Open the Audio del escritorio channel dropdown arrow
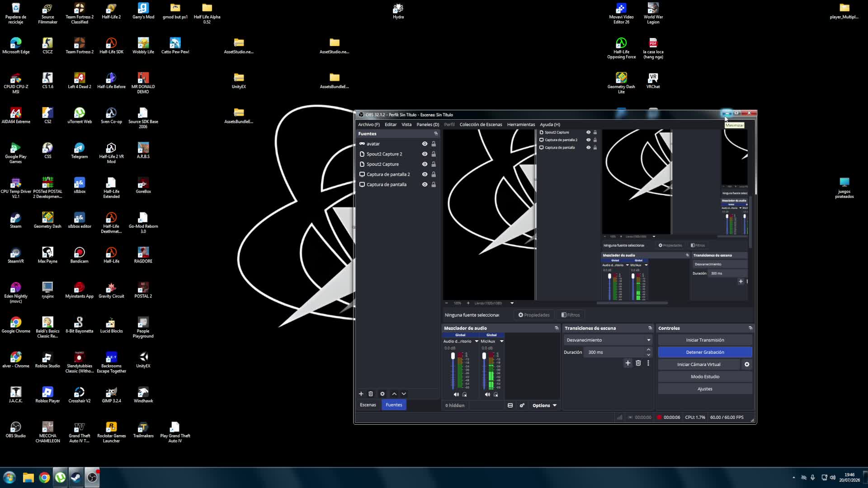This screenshot has width=868, height=488. 476,341
